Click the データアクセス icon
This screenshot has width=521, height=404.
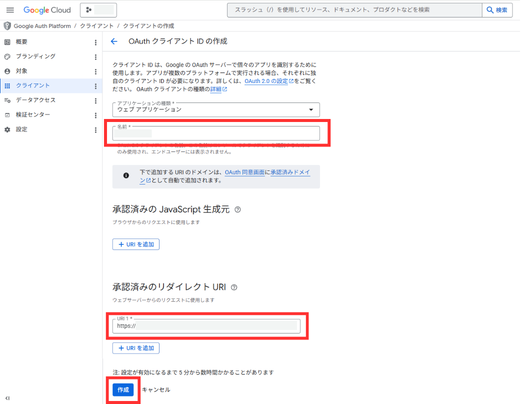click(7, 100)
